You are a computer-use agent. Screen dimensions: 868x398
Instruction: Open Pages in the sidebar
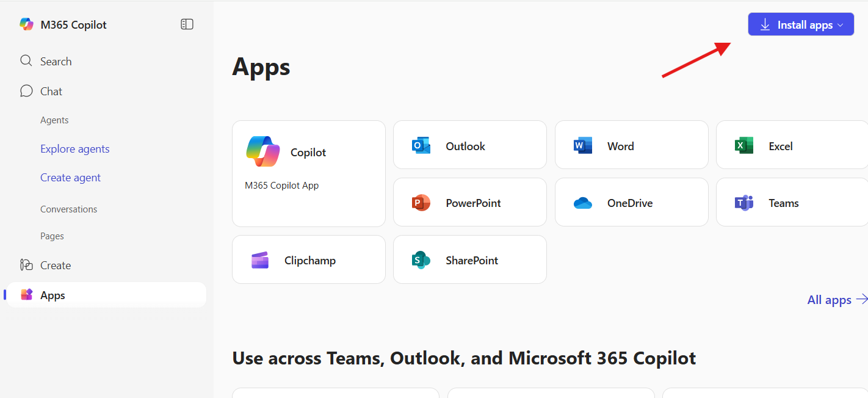coord(52,236)
